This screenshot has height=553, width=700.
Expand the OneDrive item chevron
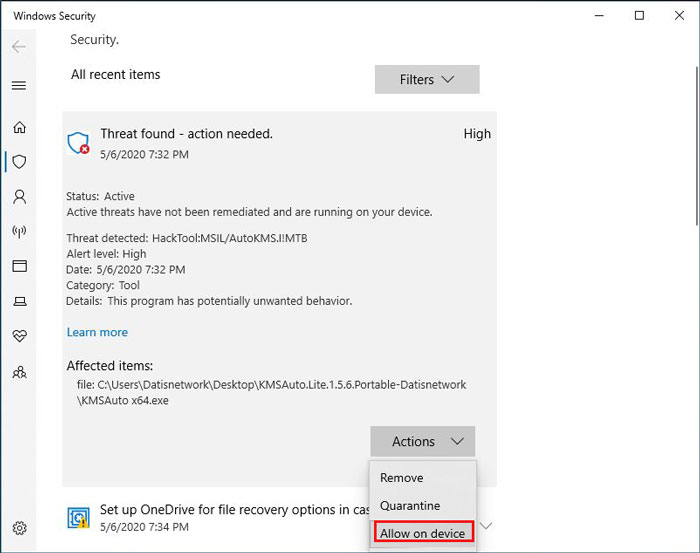click(x=486, y=525)
